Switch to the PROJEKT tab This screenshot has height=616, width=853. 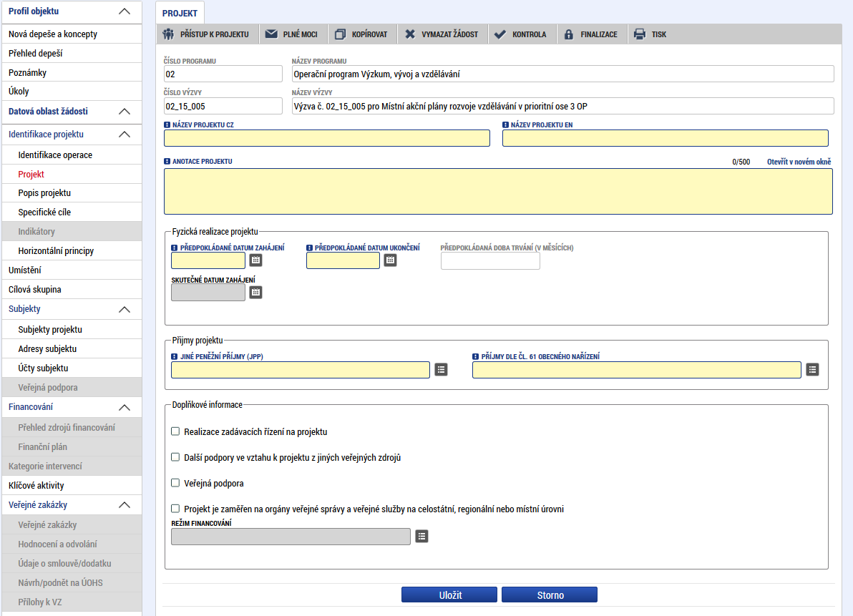point(180,13)
